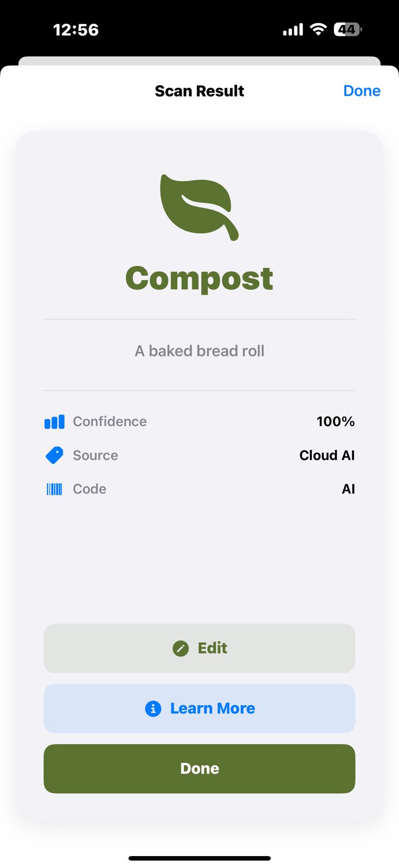Tap the "A baked bread roll" description
Viewport: 399px width, 868px height.
[x=200, y=351]
